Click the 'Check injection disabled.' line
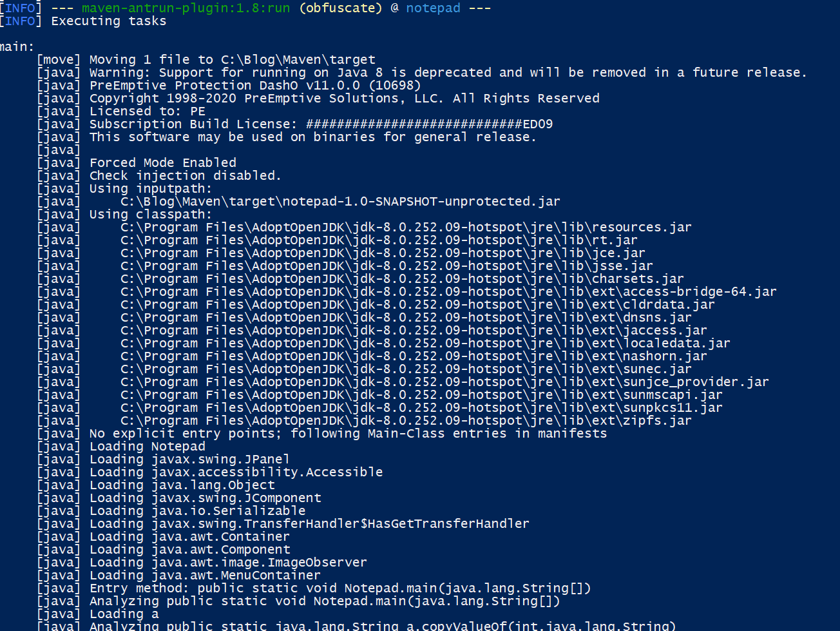The image size is (840, 631). click(x=185, y=176)
